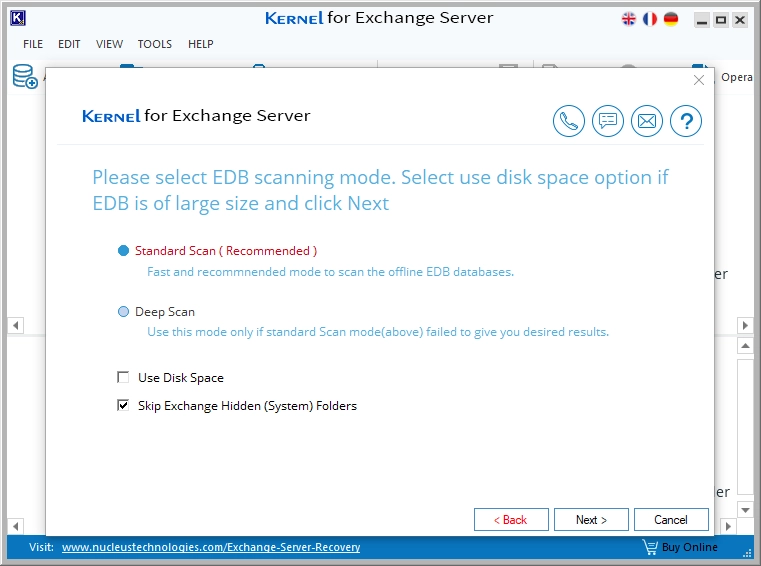Close the scanning mode dialog
Image resolution: width=761 pixels, height=566 pixels.
point(699,80)
